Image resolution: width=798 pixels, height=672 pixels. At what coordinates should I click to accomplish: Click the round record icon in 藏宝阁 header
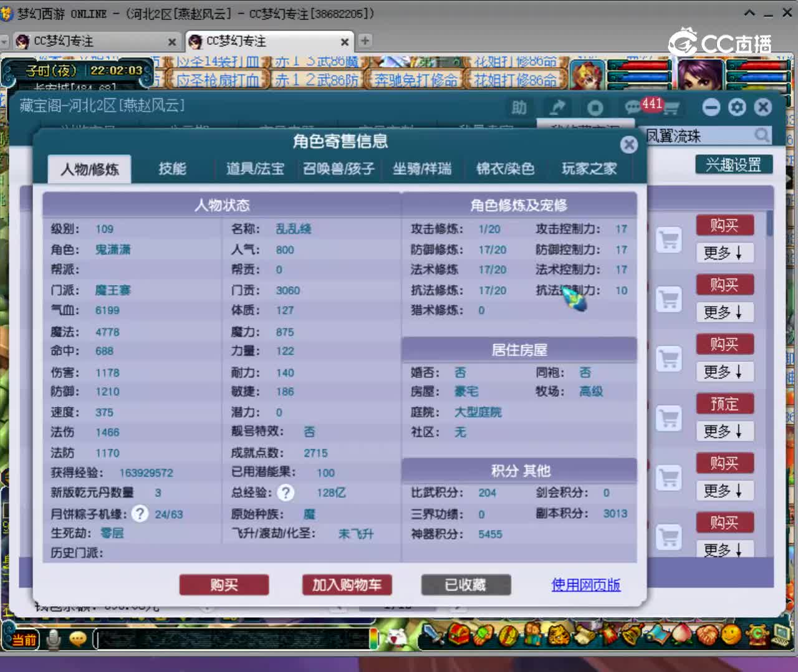[595, 108]
